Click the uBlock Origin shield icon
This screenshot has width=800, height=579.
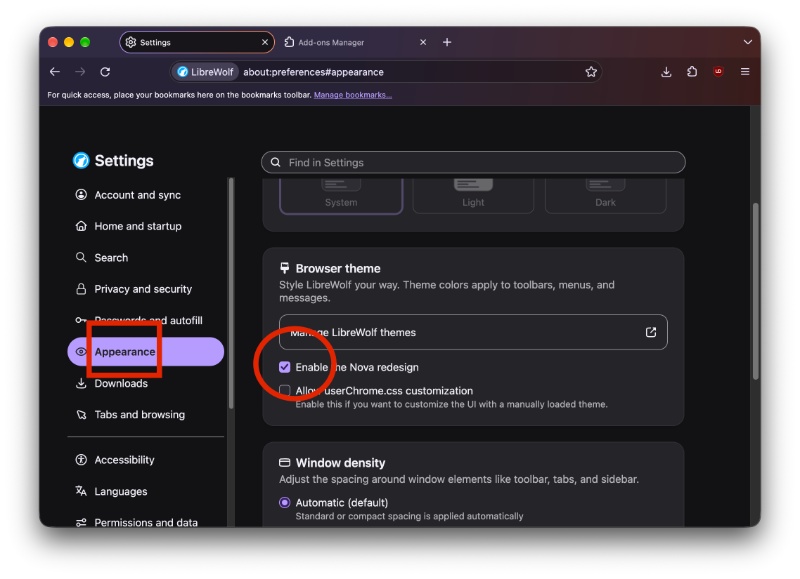click(x=718, y=72)
